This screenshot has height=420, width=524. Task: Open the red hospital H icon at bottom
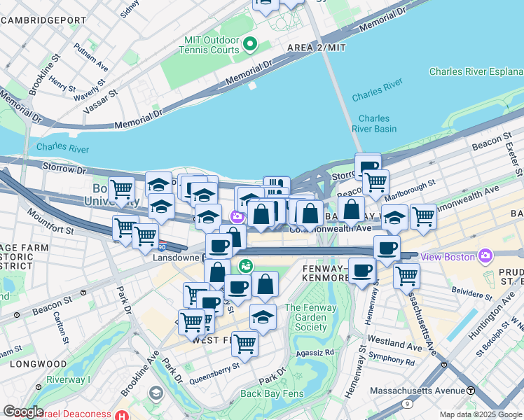click(121, 416)
